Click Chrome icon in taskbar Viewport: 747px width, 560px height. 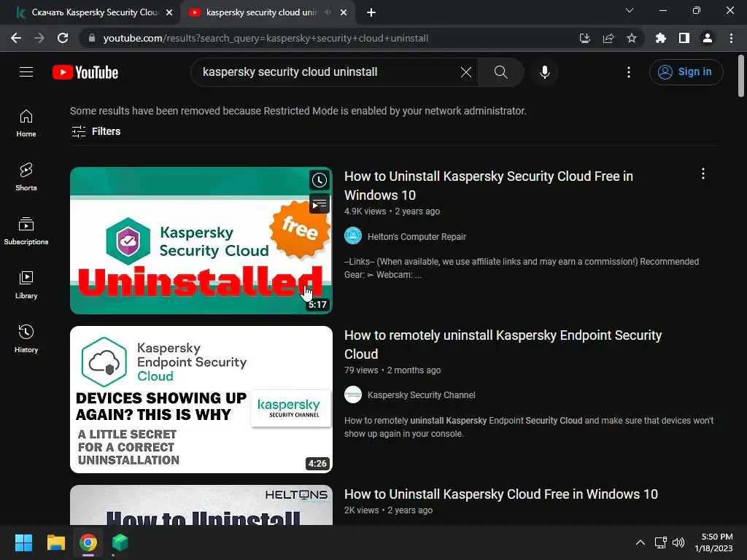88,542
